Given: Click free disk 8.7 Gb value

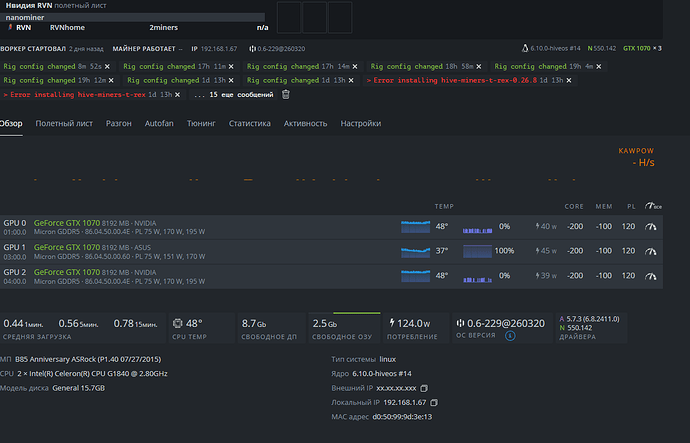Looking at the screenshot, I should click(x=254, y=324).
